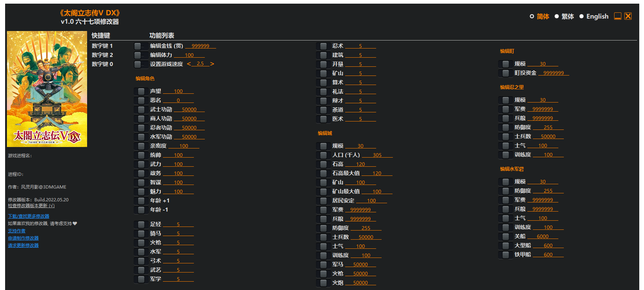Select 繁体 language option
This screenshot has width=644, height=290.
(x=564, y=16)
